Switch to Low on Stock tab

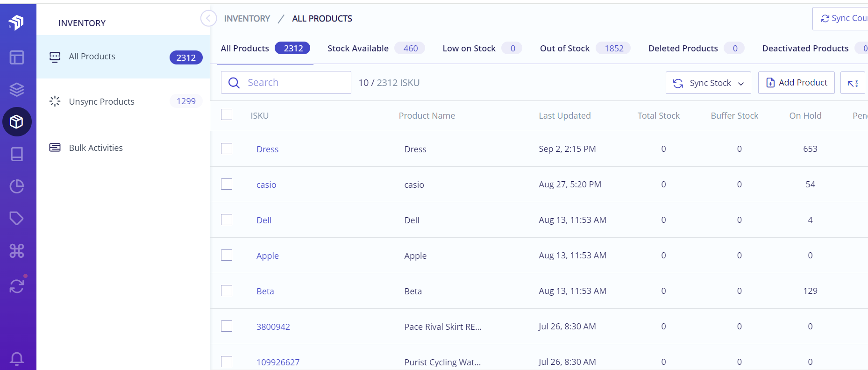[x=482, y=48]
